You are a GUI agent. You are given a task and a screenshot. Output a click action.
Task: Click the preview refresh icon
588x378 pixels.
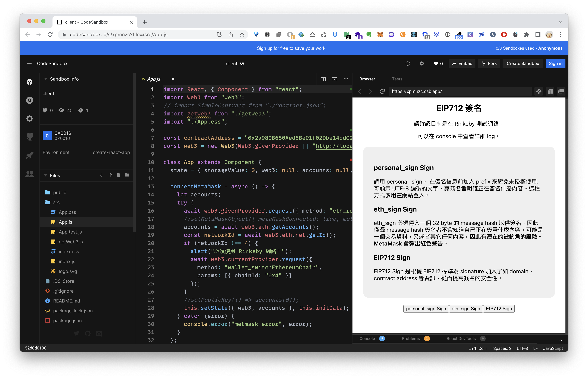[382, 91]
